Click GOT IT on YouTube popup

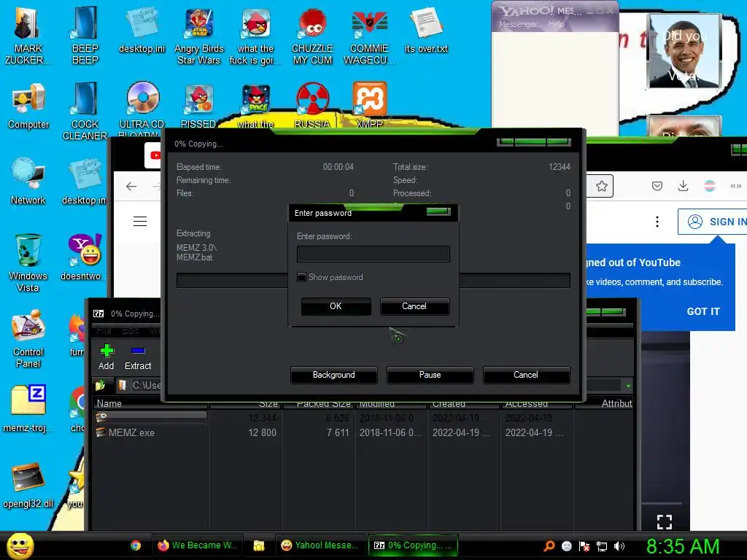click(x=703, y=311)
